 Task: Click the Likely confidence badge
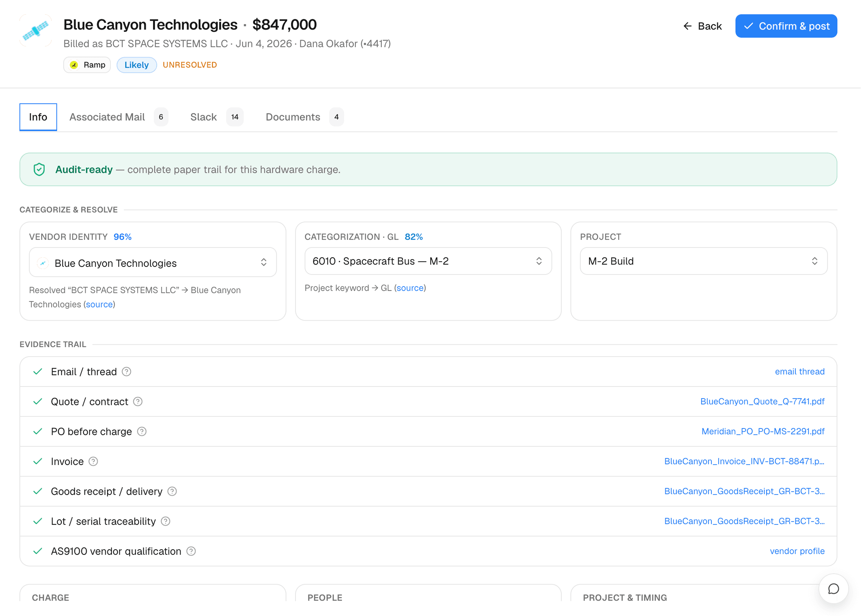tap(137, 65)
